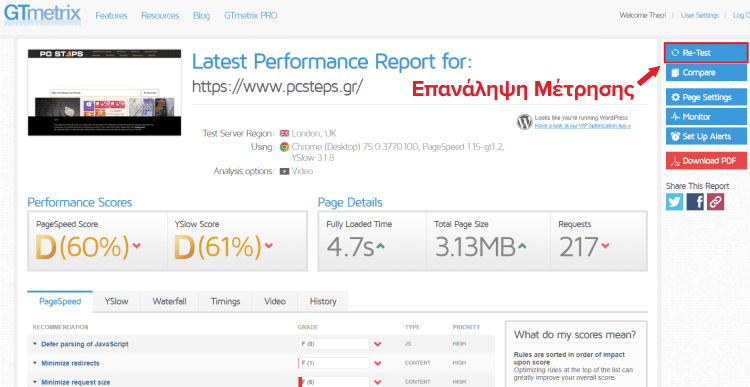This screenshot has width=750, height=387.
Task: Click the 3.13MB total page size value
Action: coord(475,247)
